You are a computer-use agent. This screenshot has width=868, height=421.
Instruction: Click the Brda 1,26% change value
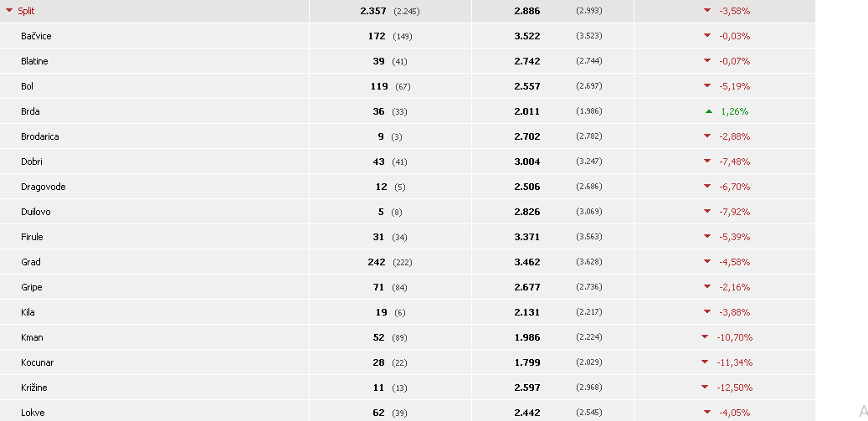(x=735, y=111)
